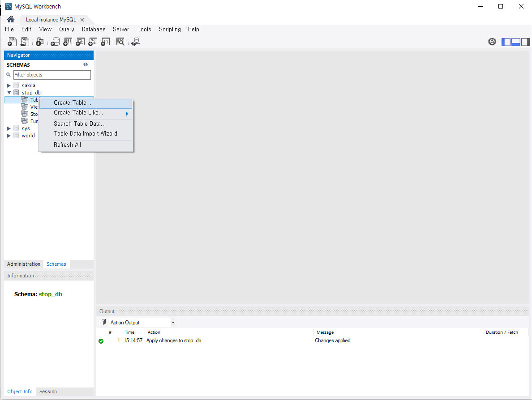Select the stop_db schema name
The image size is (532, 400).
(31, 93)
